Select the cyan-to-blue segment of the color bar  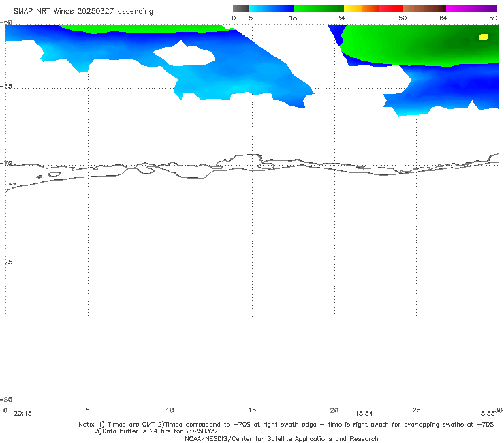coord(272,8)
